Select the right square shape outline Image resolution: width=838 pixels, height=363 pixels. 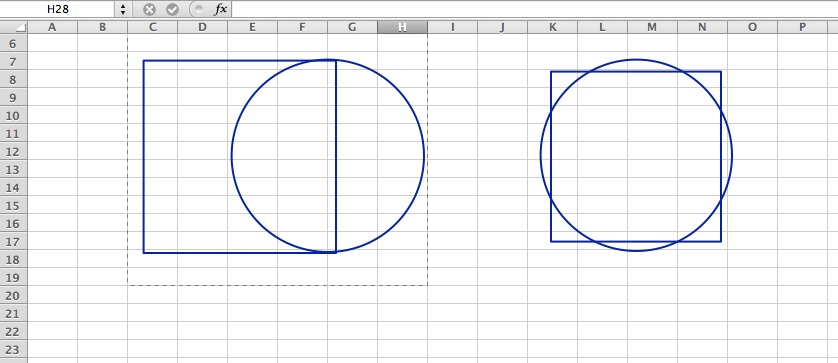721,156
